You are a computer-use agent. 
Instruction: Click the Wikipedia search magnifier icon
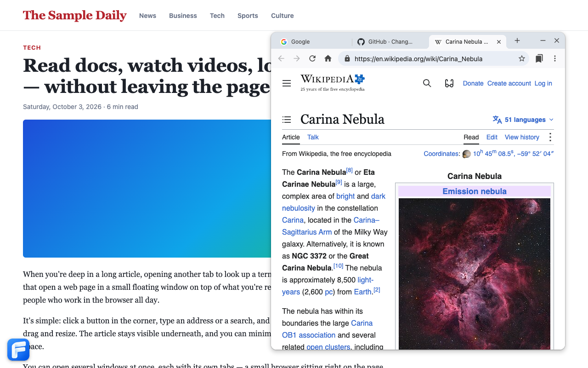pos(427,83)
